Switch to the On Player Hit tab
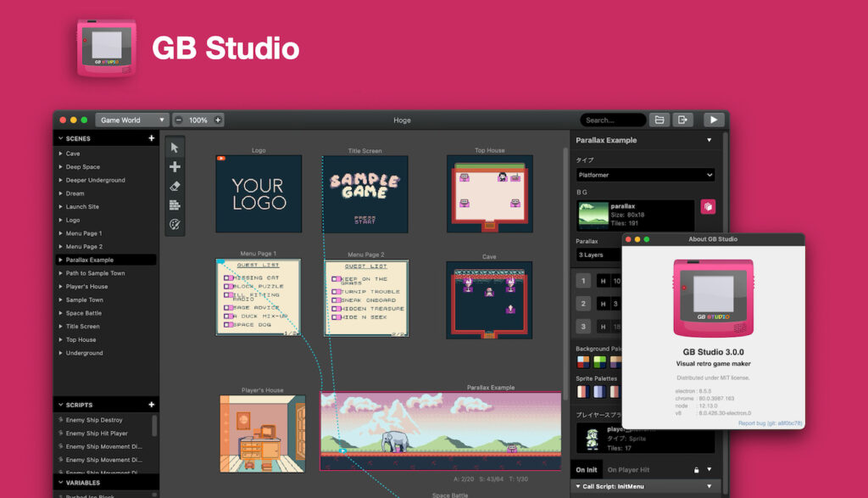The width and height of the screenshot is (868, 498). 629,469
